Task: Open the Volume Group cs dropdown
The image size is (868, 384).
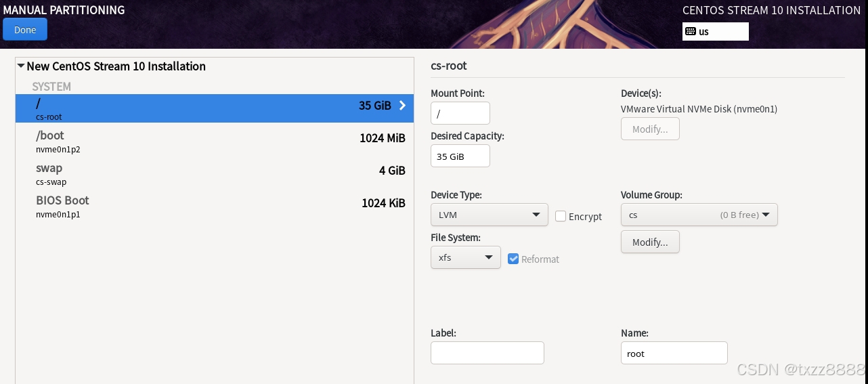Action: (699, 215)
